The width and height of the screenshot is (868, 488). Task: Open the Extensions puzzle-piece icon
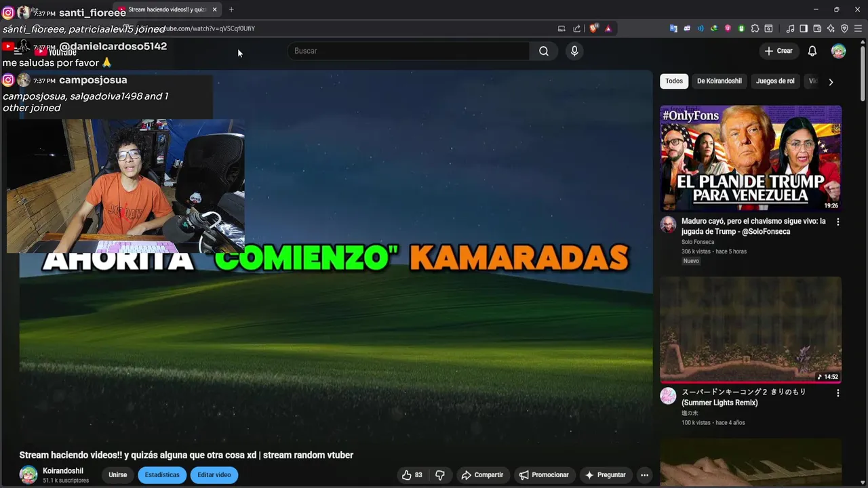coord(755,28)
